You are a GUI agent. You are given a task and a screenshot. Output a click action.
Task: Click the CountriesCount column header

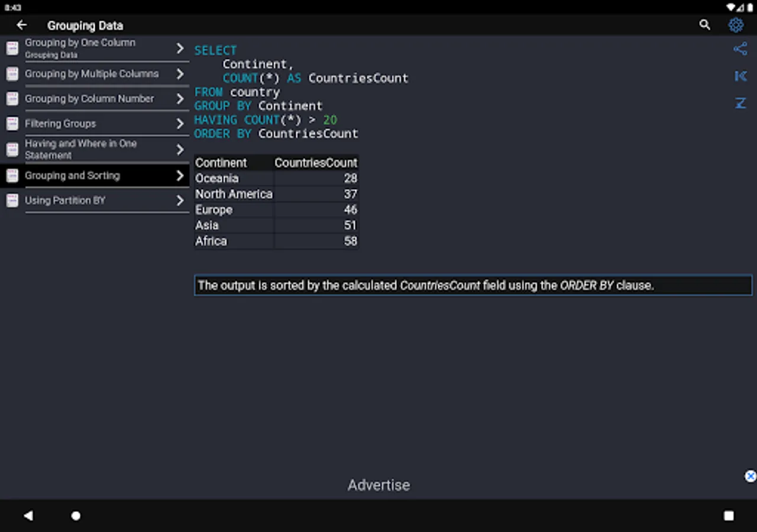(316, 163)
